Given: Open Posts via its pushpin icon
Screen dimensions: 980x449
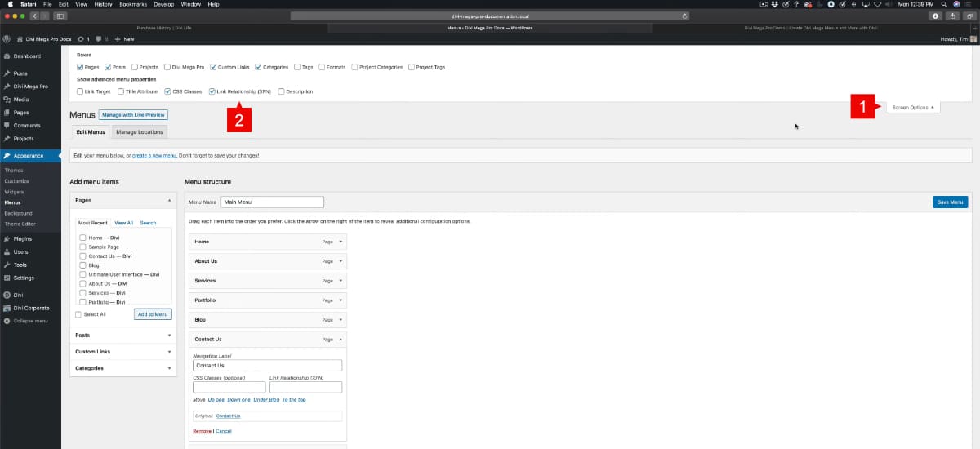Looking at the screenshot, I should [7, 73].
